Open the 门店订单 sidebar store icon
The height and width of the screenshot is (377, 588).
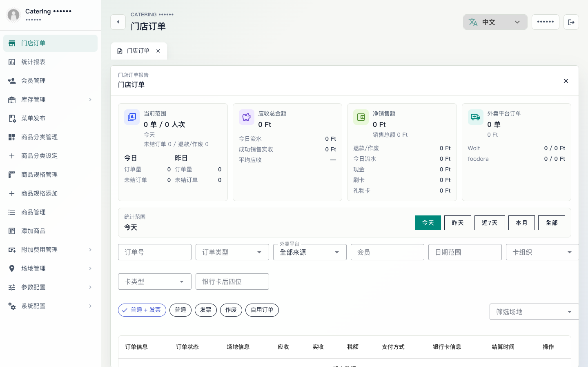tap(12, 43)
